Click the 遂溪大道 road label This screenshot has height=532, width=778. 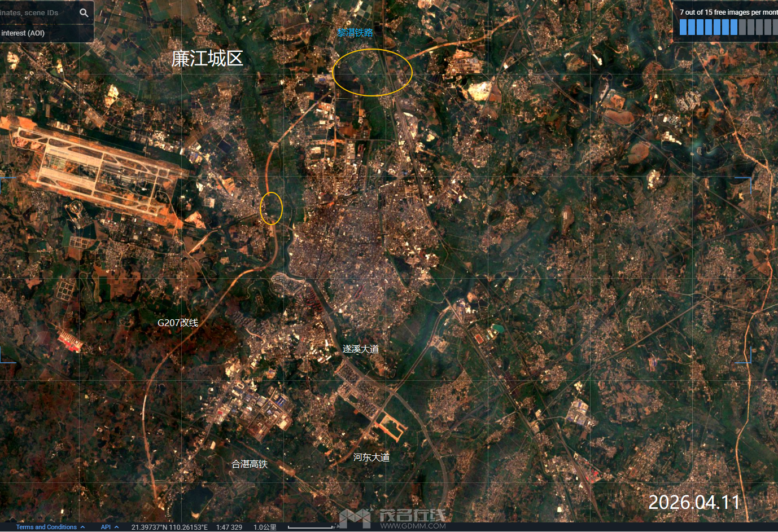[360, 349]
